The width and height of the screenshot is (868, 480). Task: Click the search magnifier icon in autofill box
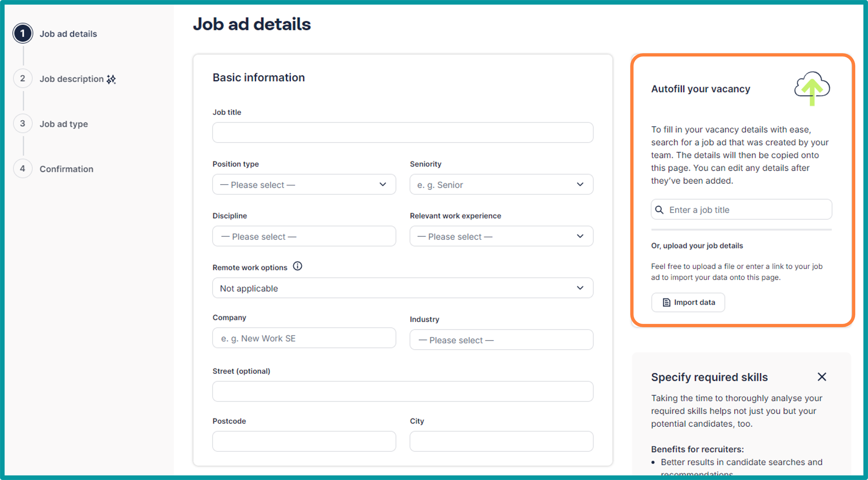pyautogui.click(x=659, y=210)
